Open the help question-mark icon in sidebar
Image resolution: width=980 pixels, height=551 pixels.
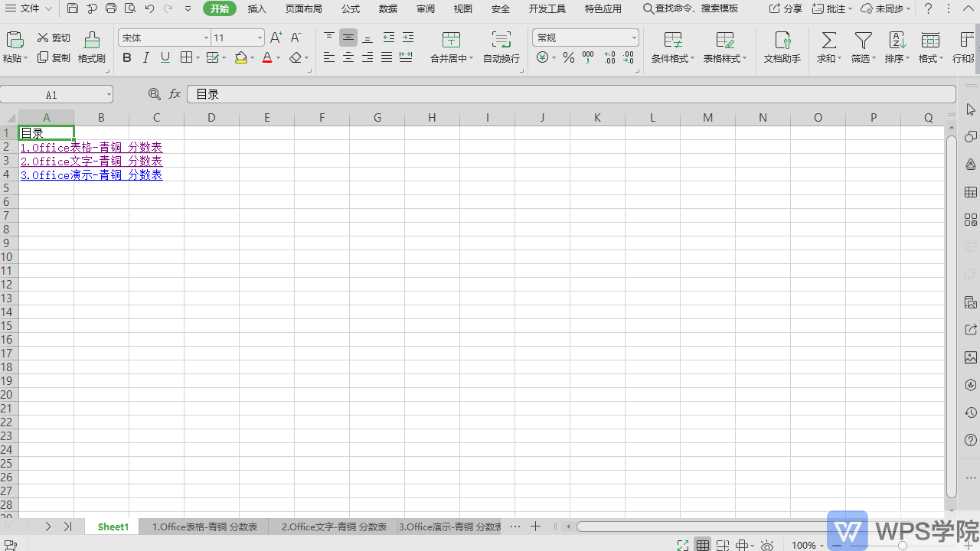[x=971, y=440]
